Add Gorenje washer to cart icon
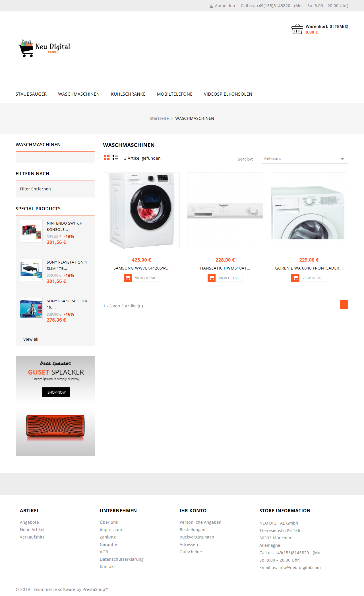Viewport: 364px width, 596px height. [295, 278]
